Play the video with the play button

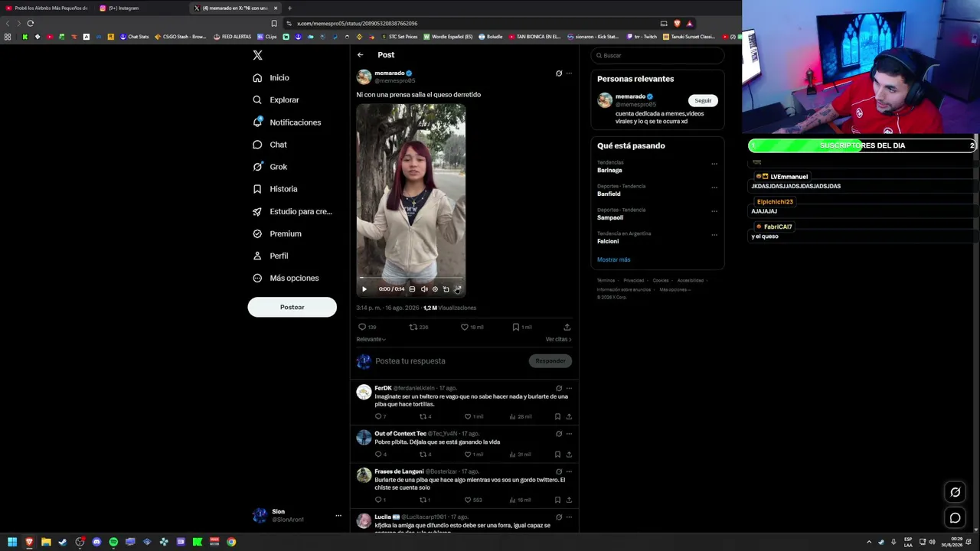pos(364,289)
